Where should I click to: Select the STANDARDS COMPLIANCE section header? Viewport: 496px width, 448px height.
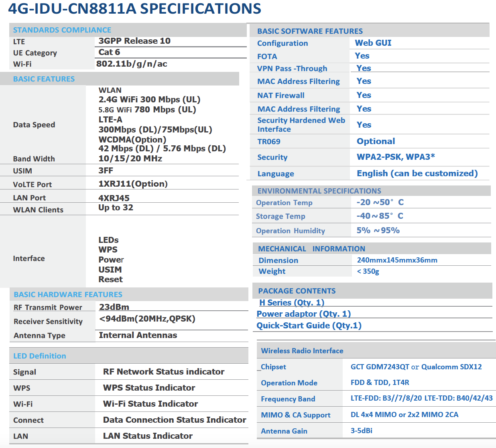[62, 30]
